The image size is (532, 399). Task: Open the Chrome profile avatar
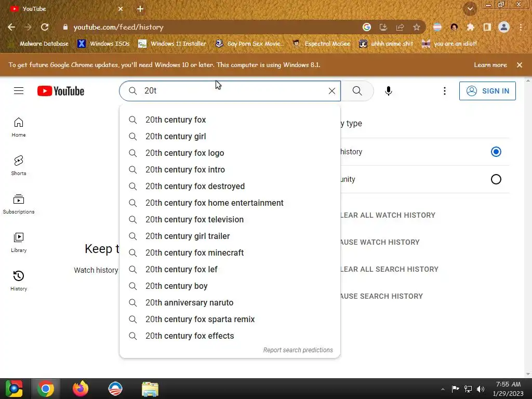pyautogui.click(x=504, y=27)
